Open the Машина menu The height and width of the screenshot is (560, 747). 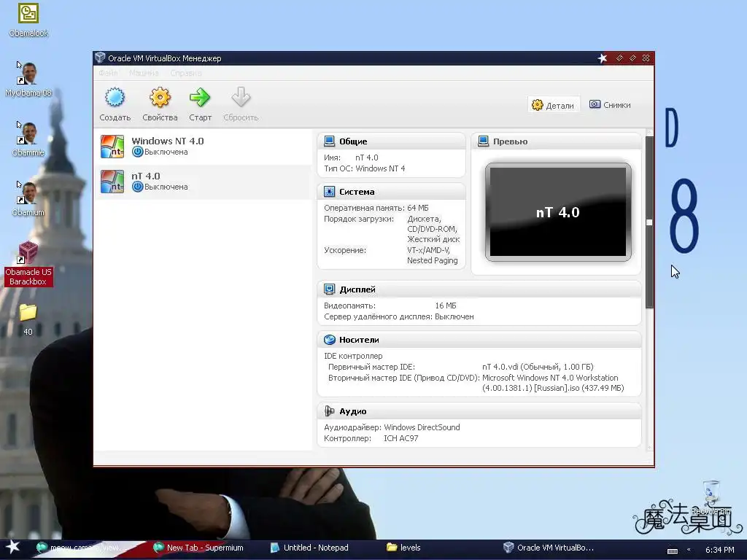pyautogui.click(x=144, y=73)
